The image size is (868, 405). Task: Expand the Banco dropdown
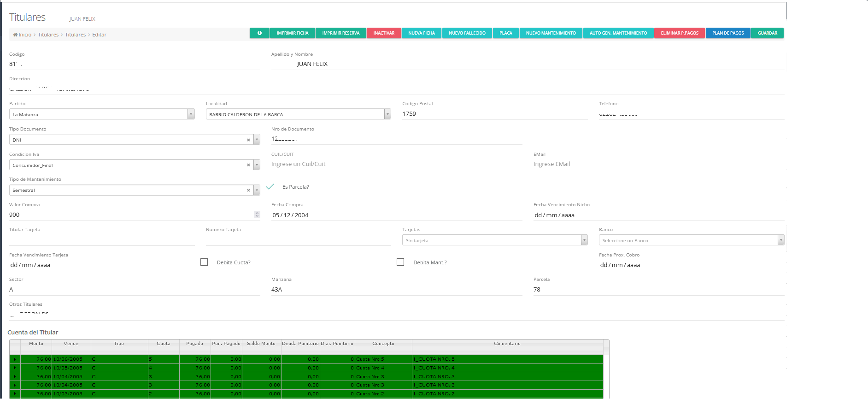pos(780,240)
